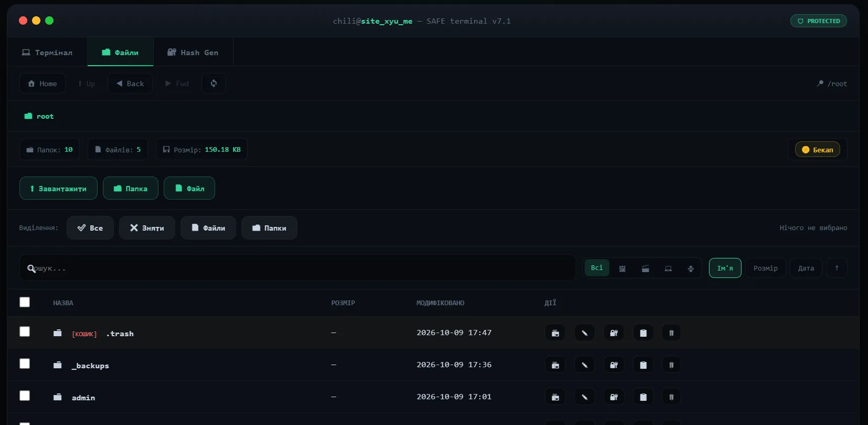Open the Файли tab
The image size is (868, 425).
[120, 53]
